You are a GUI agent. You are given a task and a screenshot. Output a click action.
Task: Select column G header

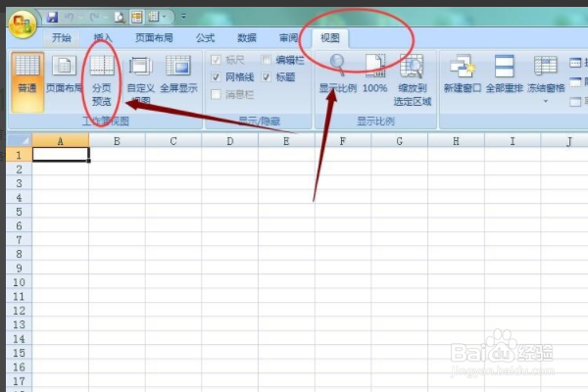click(x=400, y=141)
